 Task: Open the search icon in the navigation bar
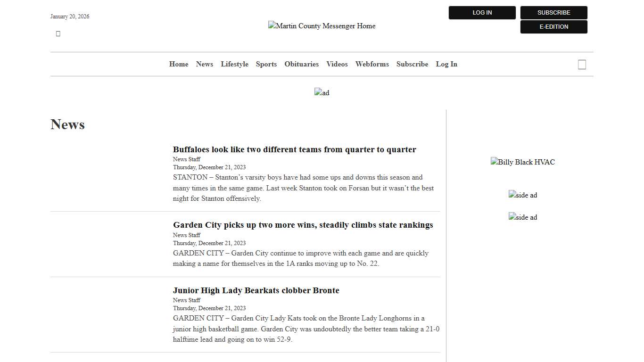point(582,64)
